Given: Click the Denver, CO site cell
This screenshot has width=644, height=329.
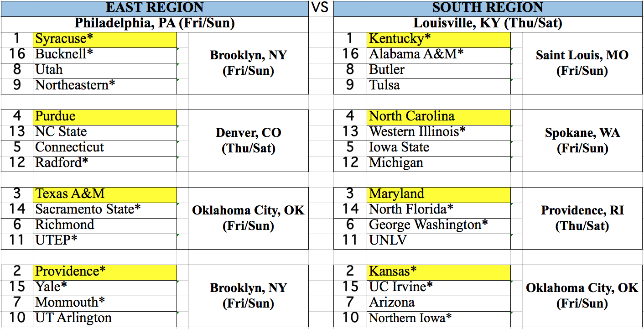Looking at the screenshot, I should (x=249, y=141).
